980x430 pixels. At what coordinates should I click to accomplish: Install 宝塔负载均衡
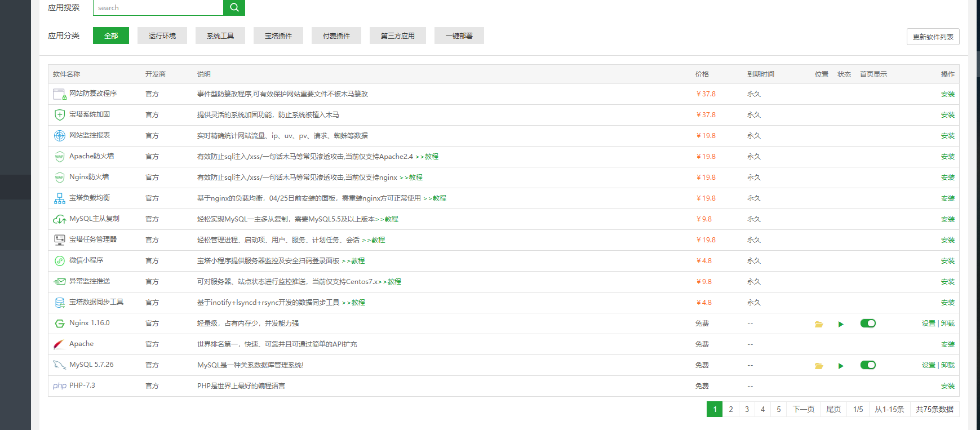[948, 198]
